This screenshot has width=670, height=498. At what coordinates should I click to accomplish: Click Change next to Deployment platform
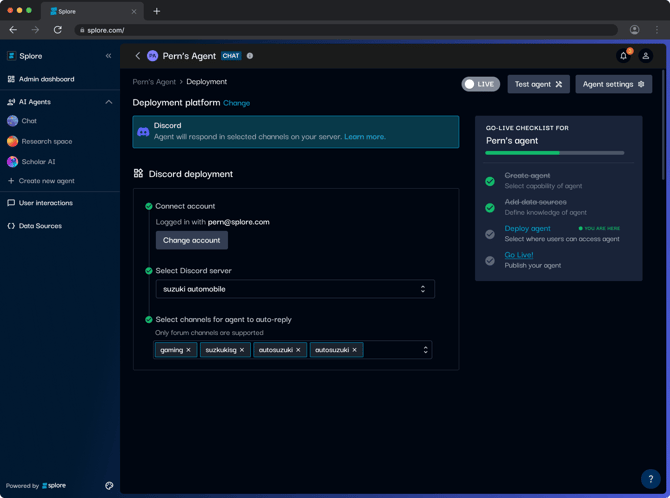pyautogui.click(x=236, y=103)
